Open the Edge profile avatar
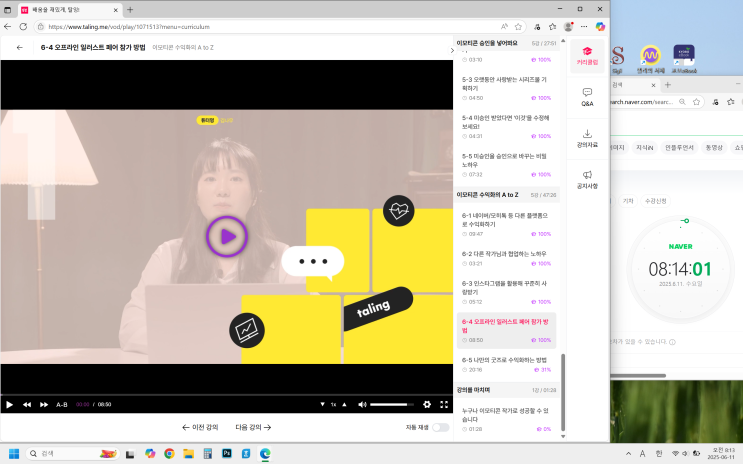The image size is (743, 464). click(568, 27)
